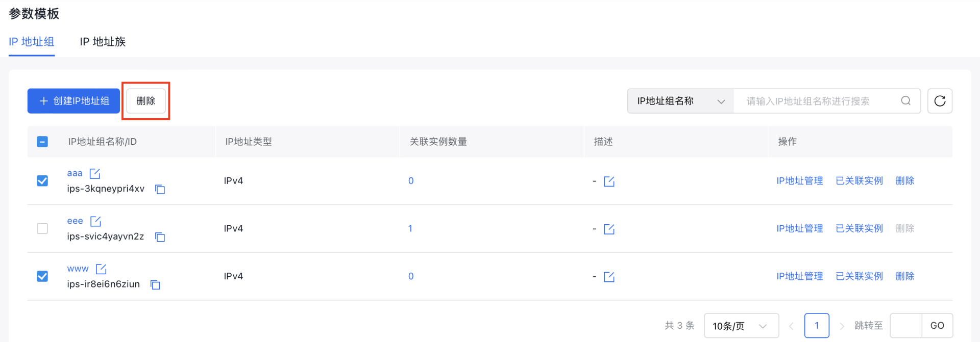
Task: Click edit icon next to name www
Action: point(101,269)
